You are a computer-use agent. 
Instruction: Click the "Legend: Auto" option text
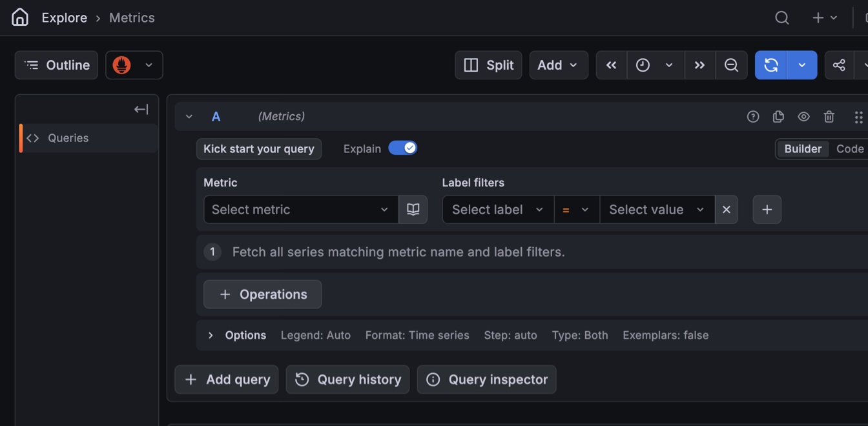(316, 336)
